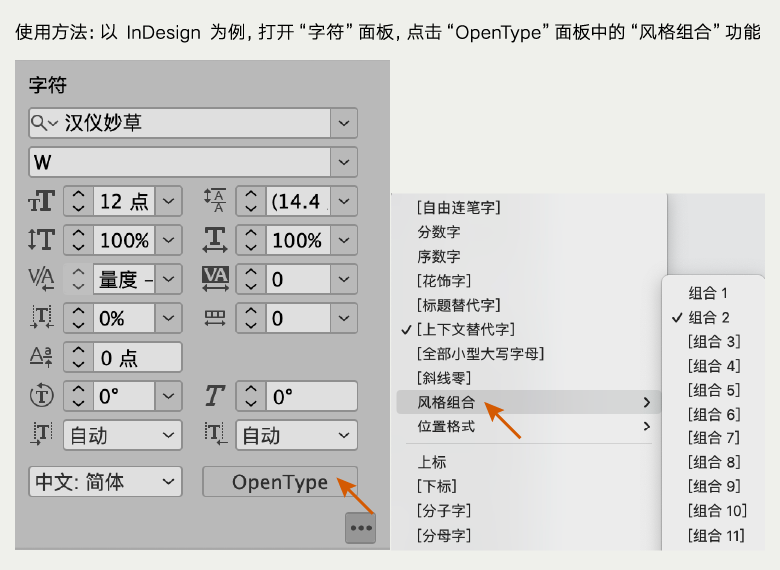Click the kerning V/A icon
The width and height of the screenshot is (780, 570).
pyautogui.click(x=42, y=279)
